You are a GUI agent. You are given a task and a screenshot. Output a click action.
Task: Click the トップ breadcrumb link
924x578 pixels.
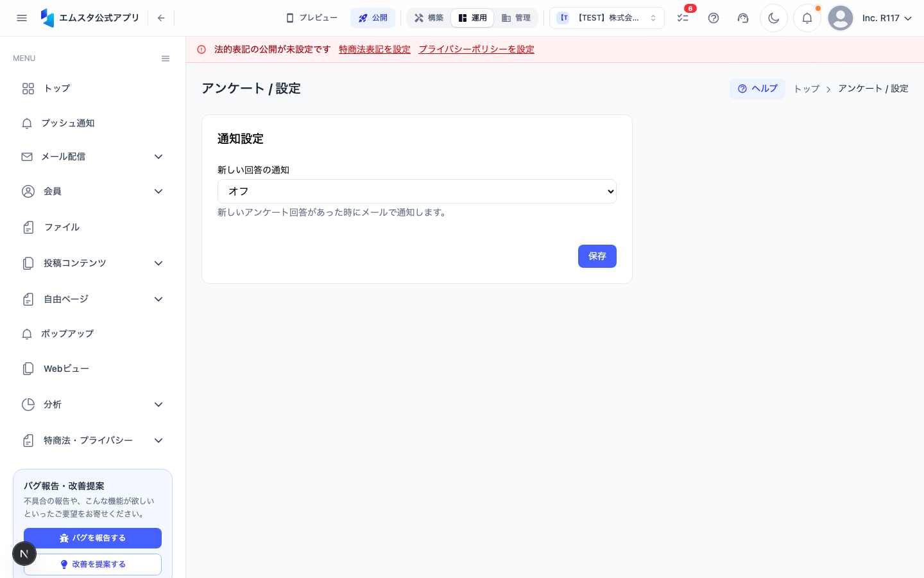[x=807, y=89]
